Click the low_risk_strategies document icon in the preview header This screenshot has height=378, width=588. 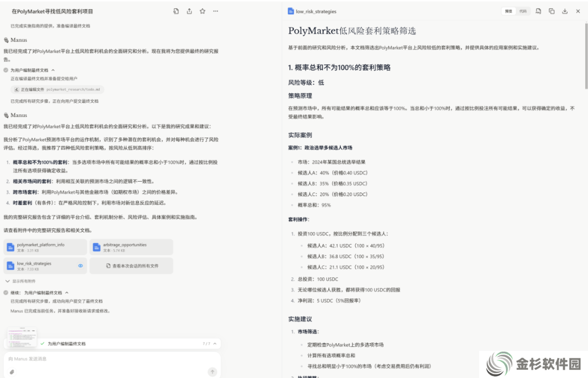tap(291, 11)
